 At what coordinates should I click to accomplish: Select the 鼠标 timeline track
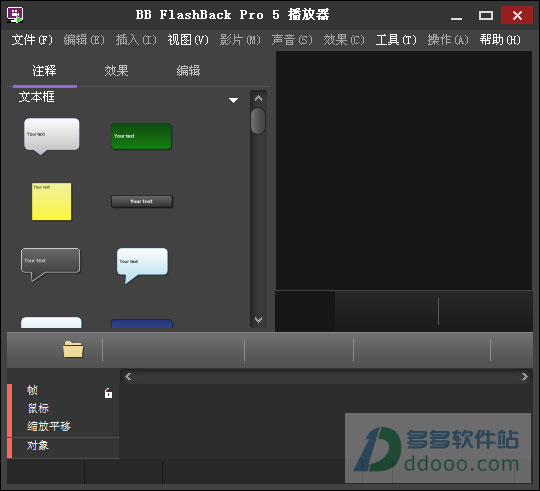pos(39,408)
